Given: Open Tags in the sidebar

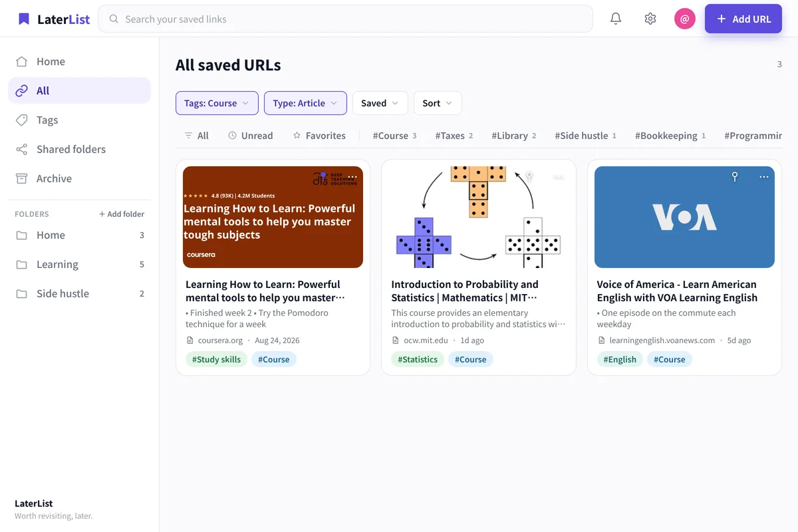Looking at the screenshot, I should point(79,120).
